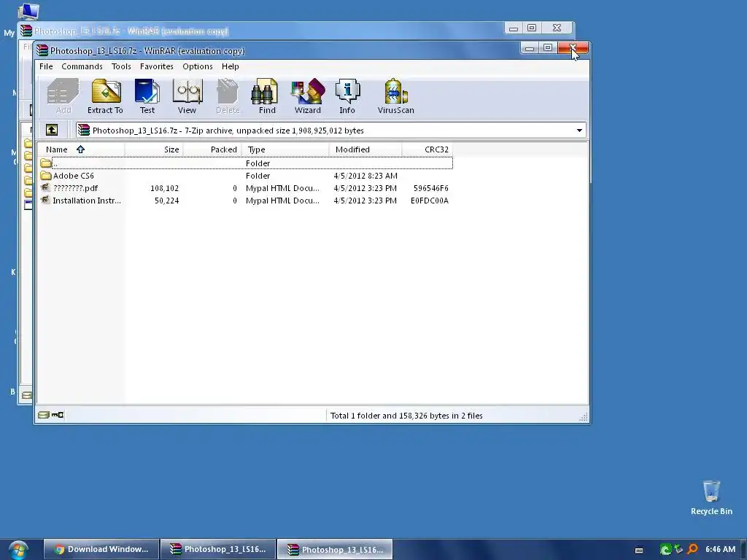Close the background WinRAR window
This screenshot has width=747, height=560.
557,28
